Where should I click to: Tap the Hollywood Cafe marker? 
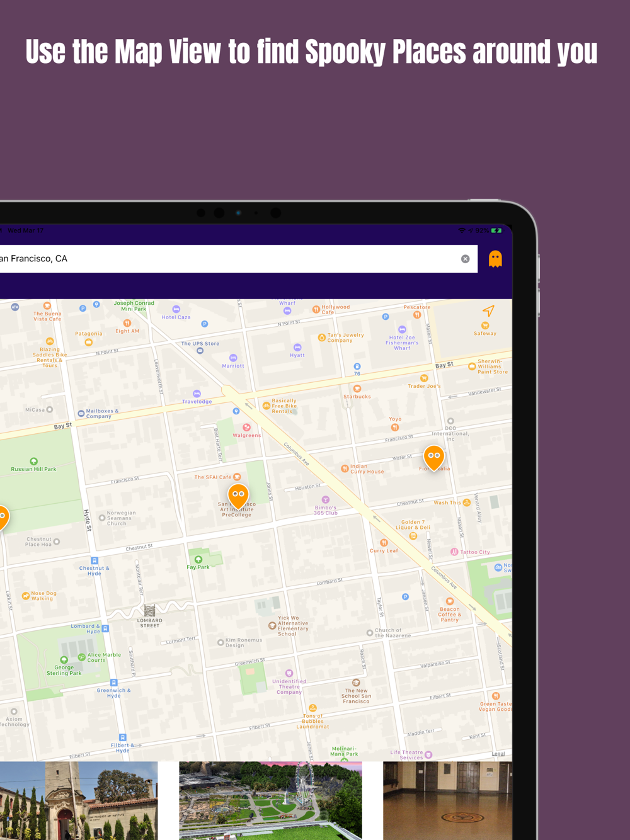tap(316, 309)
